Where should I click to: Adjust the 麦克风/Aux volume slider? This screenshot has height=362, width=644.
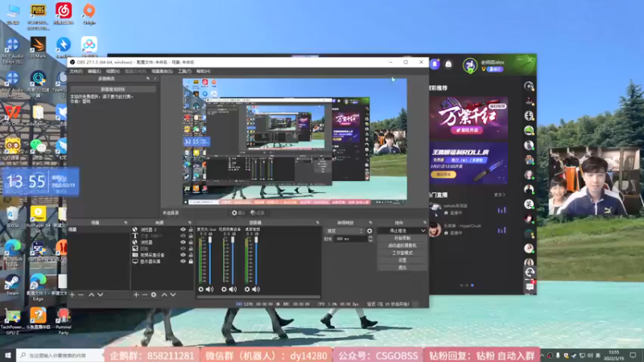[210, 259]
